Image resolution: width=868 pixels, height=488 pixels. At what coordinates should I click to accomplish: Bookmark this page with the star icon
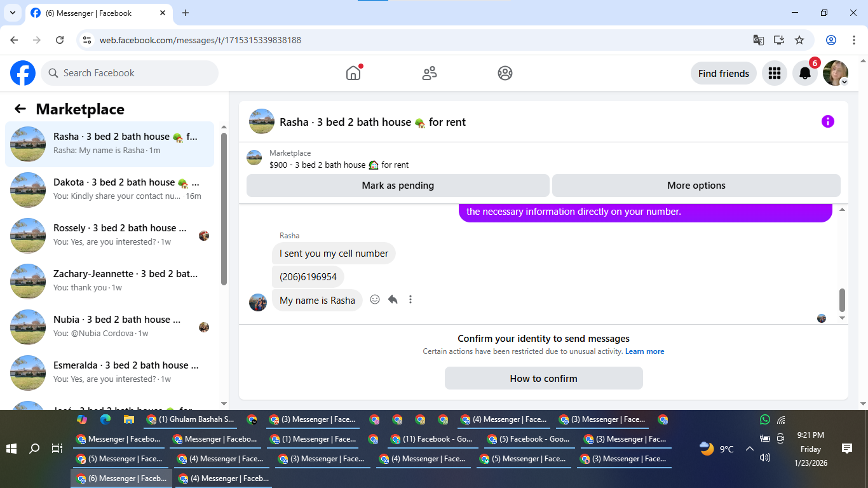799,40
